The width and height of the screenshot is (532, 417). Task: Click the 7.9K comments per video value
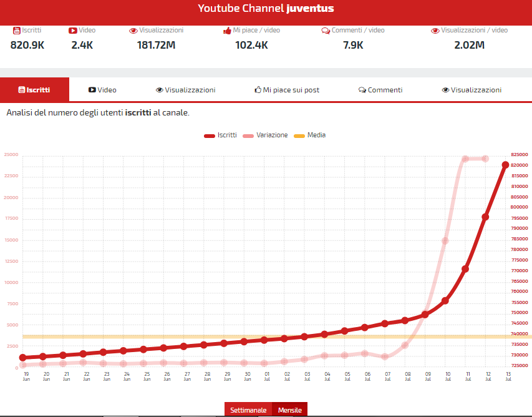(x=353, y=45)
